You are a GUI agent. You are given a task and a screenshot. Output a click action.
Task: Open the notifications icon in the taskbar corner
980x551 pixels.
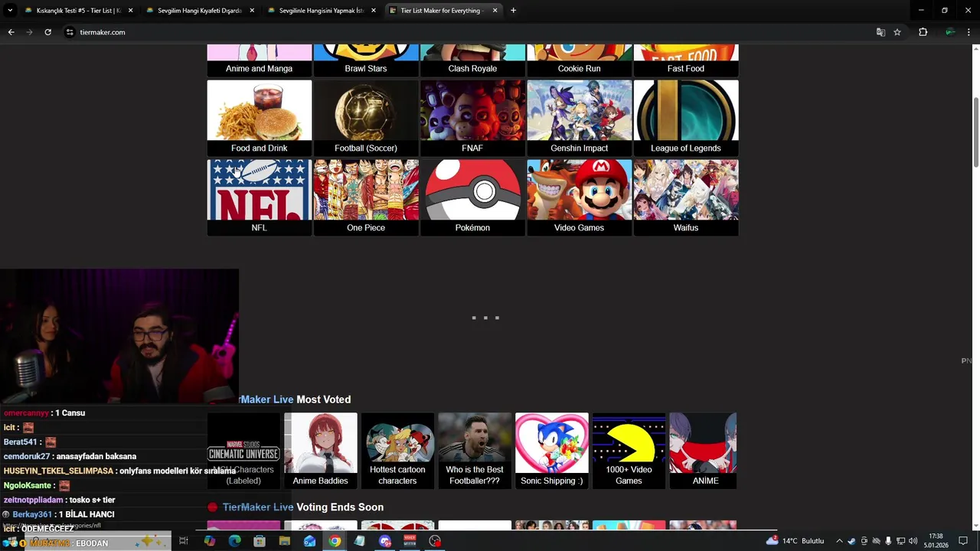point(963,541)
